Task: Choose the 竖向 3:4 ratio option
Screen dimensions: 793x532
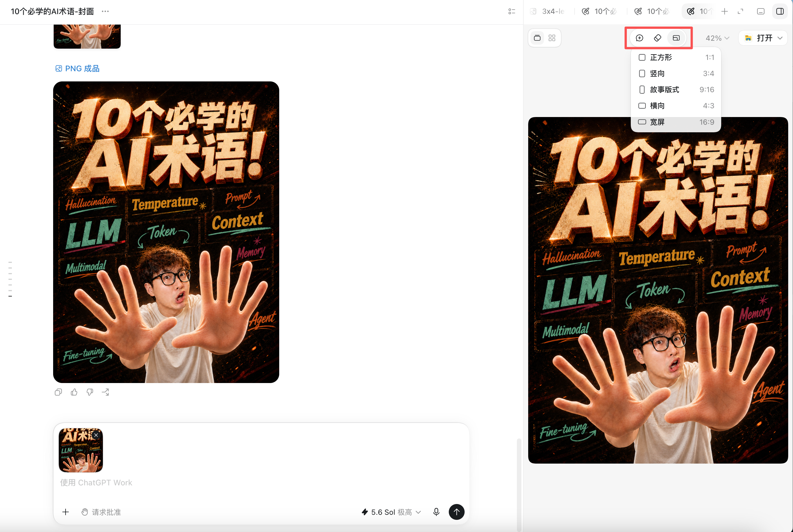Action: [676, 73]
